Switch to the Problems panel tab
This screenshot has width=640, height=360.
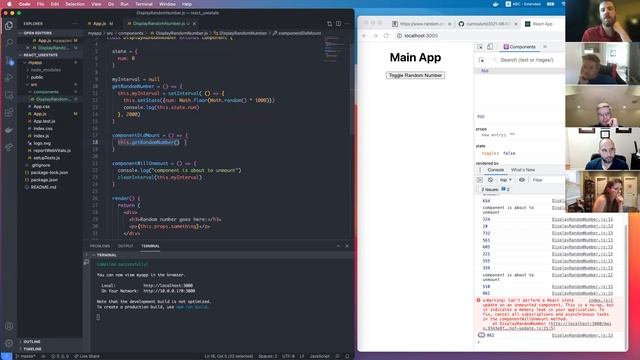point(100,246)
